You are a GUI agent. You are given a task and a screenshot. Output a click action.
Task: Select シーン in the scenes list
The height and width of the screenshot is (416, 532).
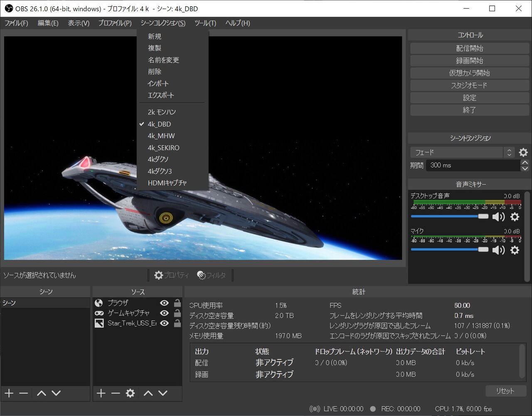(x=45, y=303)
